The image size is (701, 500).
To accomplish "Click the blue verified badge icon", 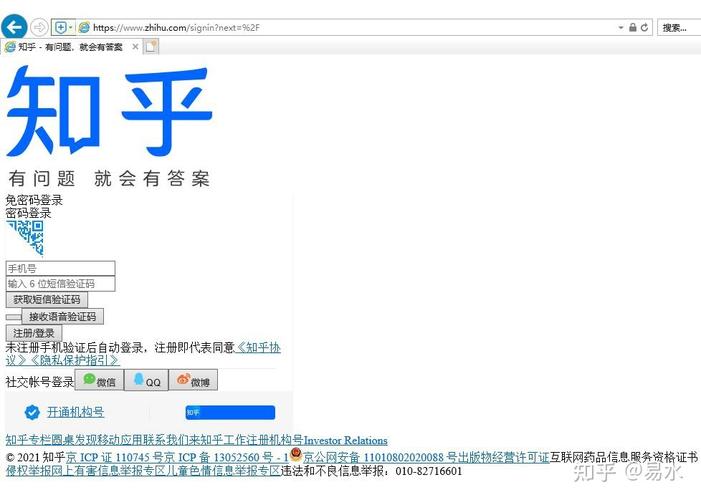I will [32, 412].
